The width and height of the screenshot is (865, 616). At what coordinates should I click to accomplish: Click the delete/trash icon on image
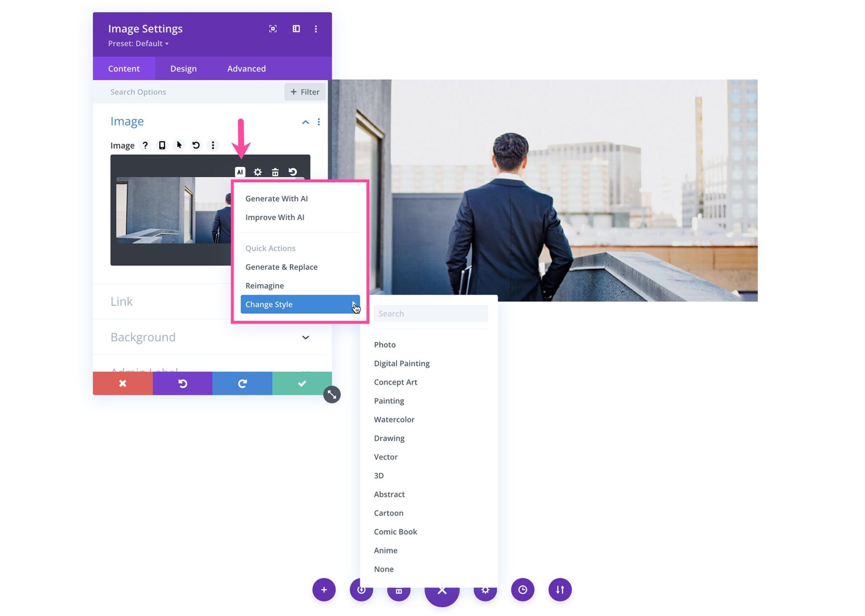tap(275, 172)
